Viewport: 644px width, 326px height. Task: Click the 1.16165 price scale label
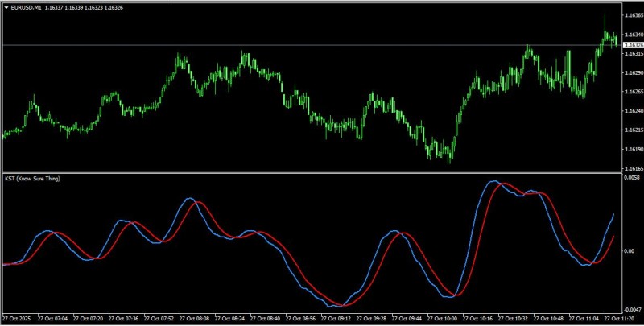pos(634,168)
